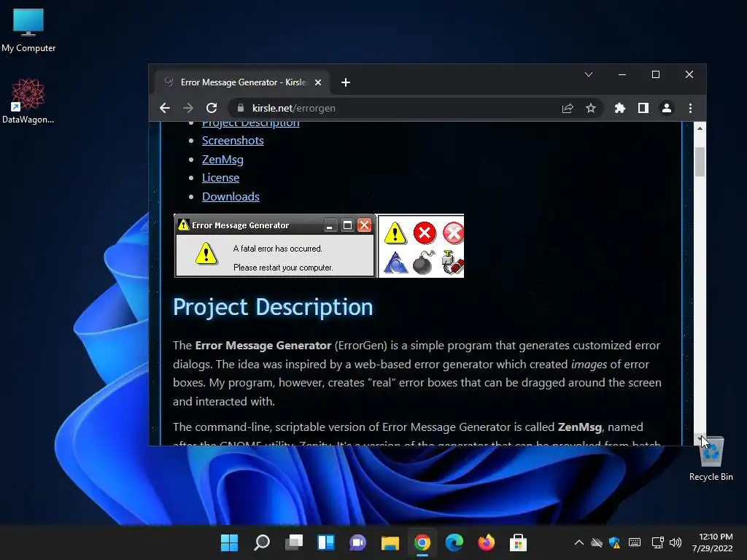Screen dimensions: 747x560
Task: Jump to the Downloads link
Action: tap(231, 197)
